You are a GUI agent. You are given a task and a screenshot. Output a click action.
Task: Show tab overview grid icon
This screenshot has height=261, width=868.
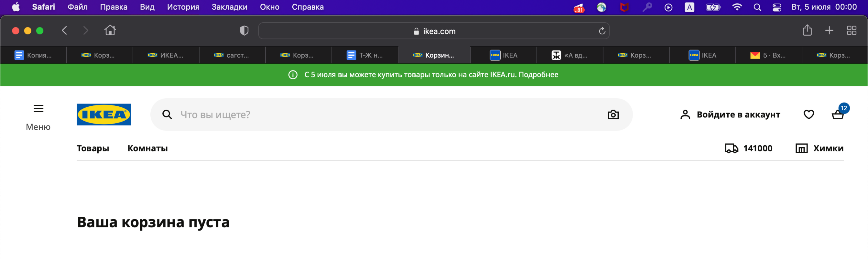click(x=852, y=31)
